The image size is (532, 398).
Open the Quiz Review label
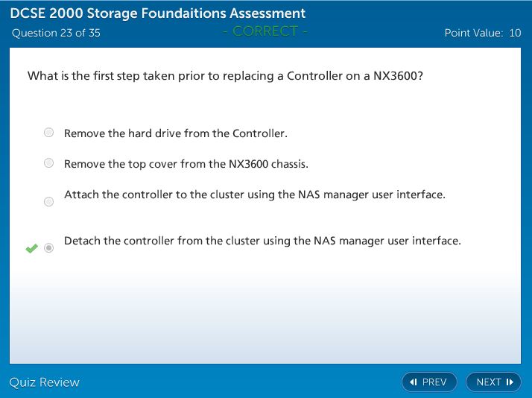point(44,382)
